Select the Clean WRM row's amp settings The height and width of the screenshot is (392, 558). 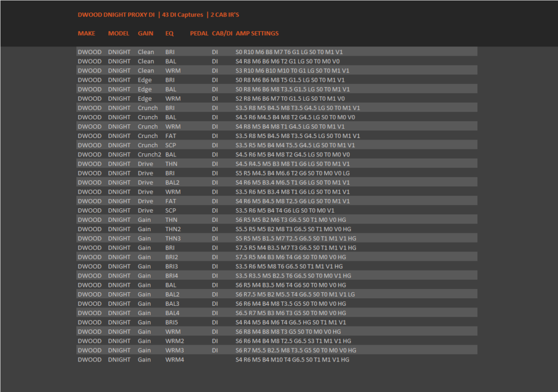(292, 70)
